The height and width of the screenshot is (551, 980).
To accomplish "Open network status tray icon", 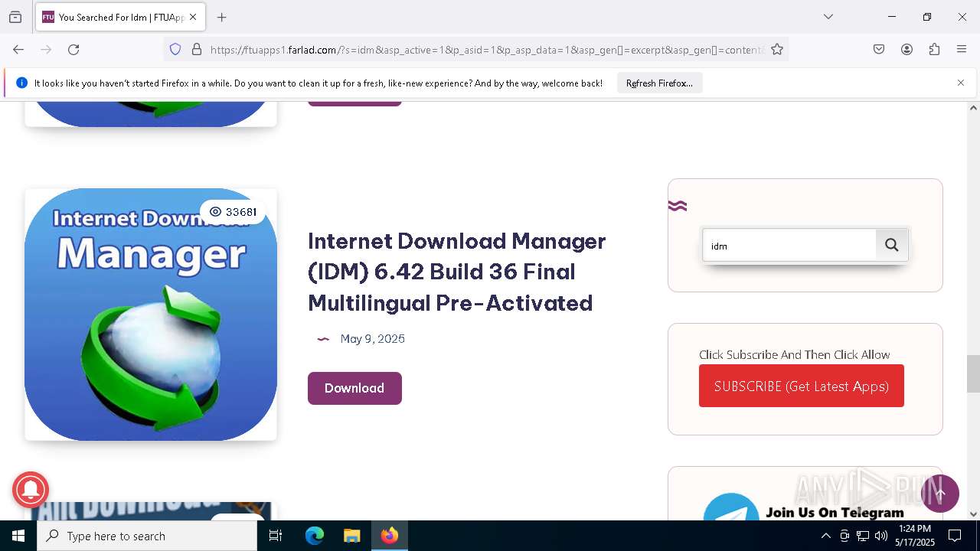I will [863, 536].
